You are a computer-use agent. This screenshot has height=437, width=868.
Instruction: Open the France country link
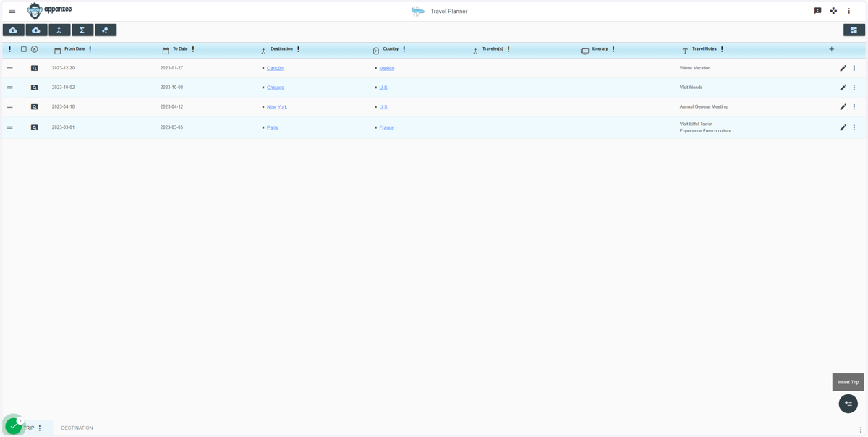tap(387, 127)
